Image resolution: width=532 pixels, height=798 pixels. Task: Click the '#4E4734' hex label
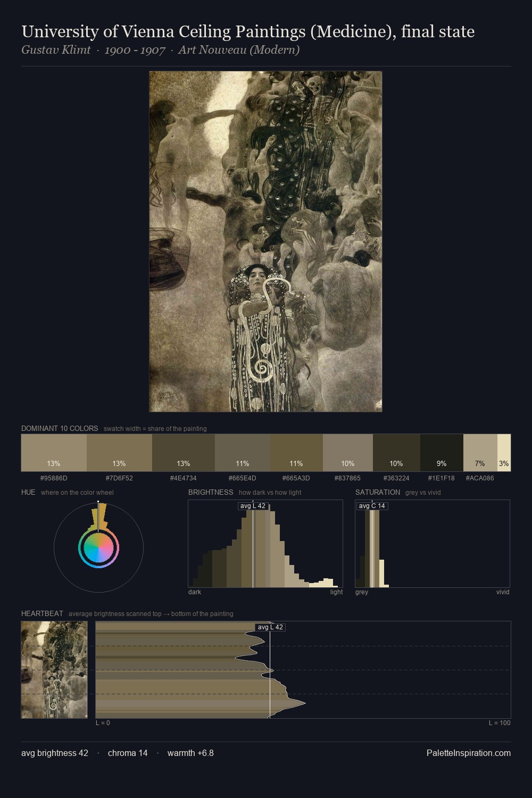pyautogui.click(x=184, y=478)
